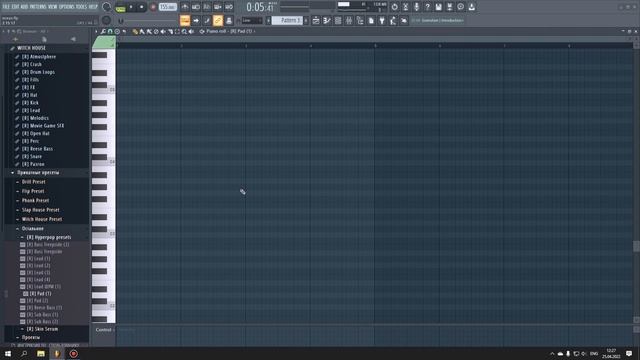
Task: Toggle the red record button
Action: tap(153, 7)
